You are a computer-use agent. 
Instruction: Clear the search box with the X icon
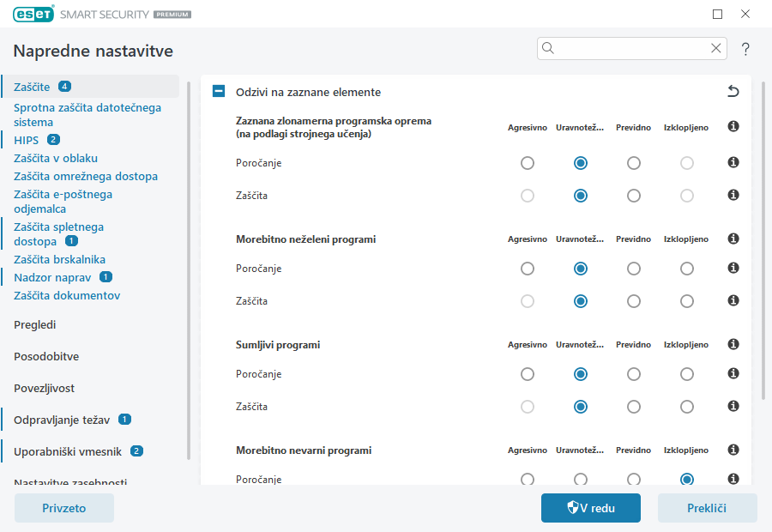tap(715, 49)
